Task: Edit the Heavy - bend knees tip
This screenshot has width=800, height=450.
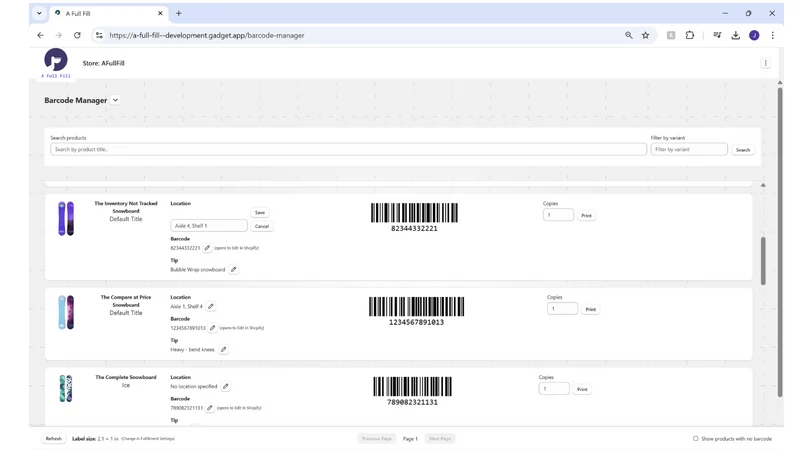Action: [x=223, y=349]
